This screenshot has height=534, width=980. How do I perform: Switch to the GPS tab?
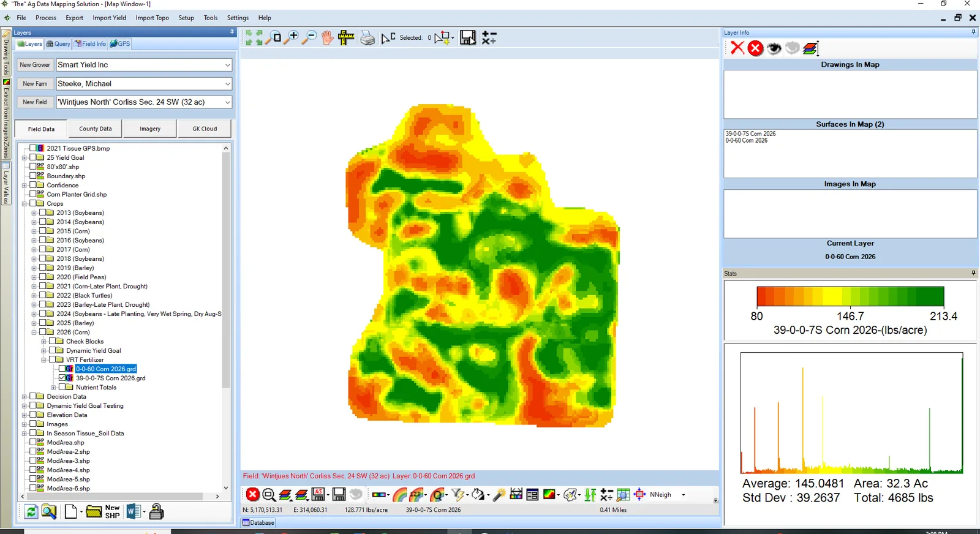tap(120, 43)
